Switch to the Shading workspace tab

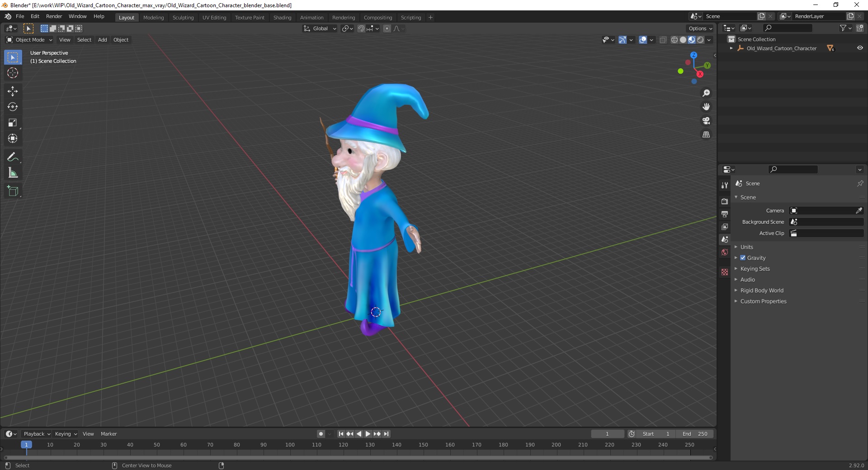tap(282, 18)
